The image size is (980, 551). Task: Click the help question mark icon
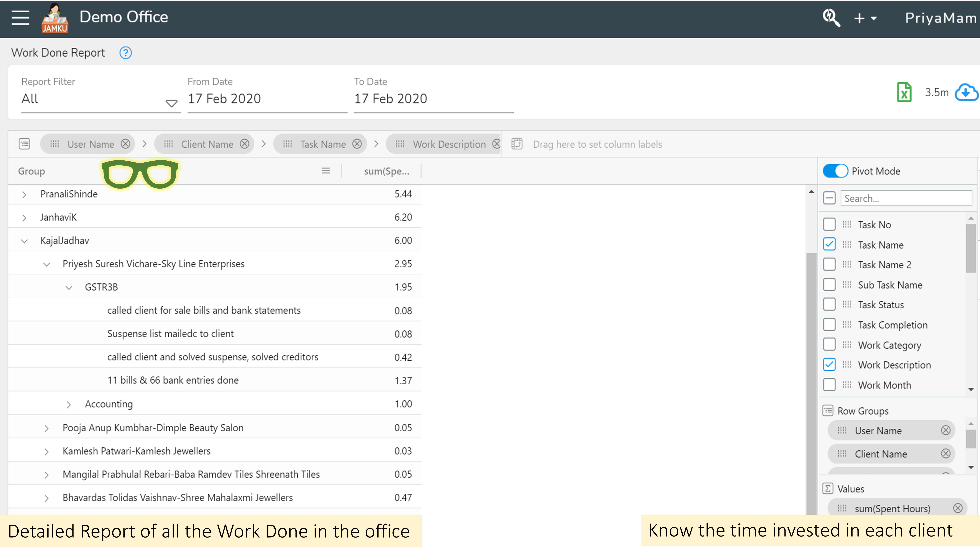[x=126, y=53]
